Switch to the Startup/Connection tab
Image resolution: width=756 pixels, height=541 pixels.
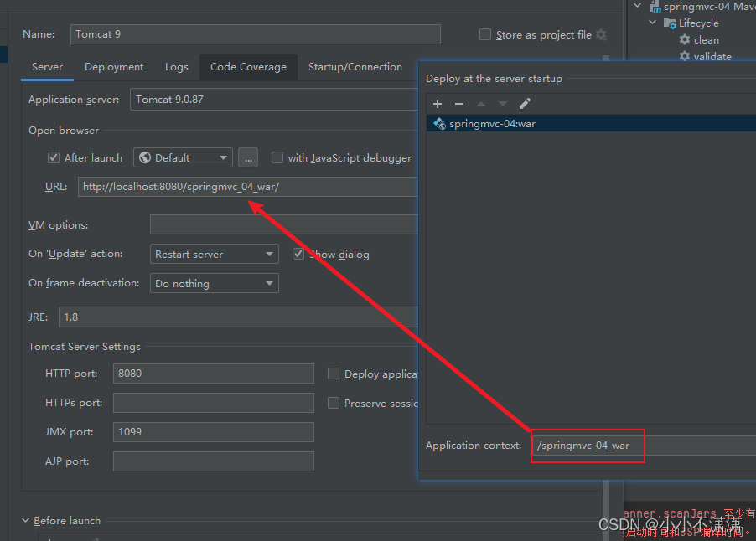(355, 67)
